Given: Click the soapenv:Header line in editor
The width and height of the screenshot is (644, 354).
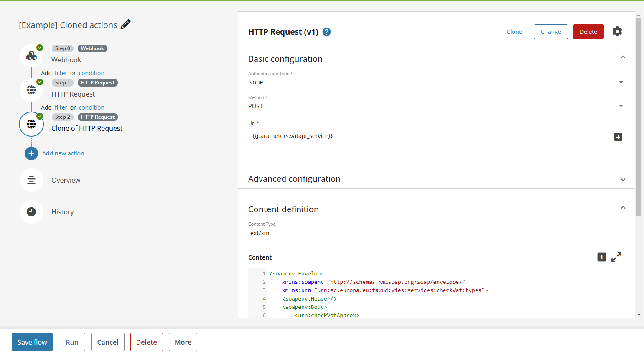Looking at the screenshot, I should pyautogui.click(x=309, y=299).
